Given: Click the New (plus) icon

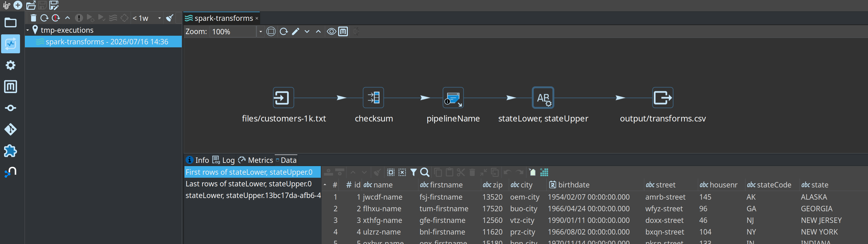Looking at the screenshot, I should click(x=18, y=5).
